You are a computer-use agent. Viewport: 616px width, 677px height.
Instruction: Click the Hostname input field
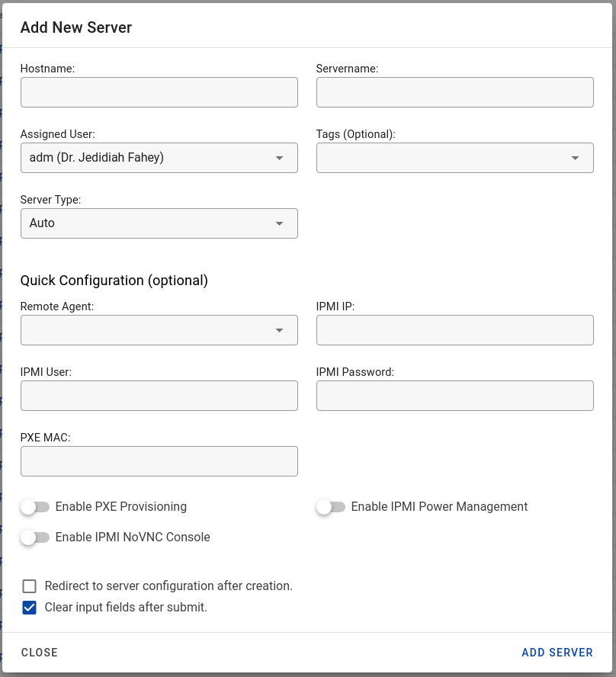tap(159, 92)
